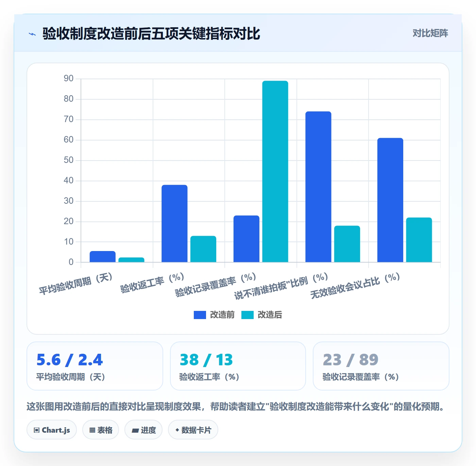This screenshot has height=466, width=476.
Task: Click the 改造前 bar for 验收记录覆盖率
Action: (x=247, y=239)
